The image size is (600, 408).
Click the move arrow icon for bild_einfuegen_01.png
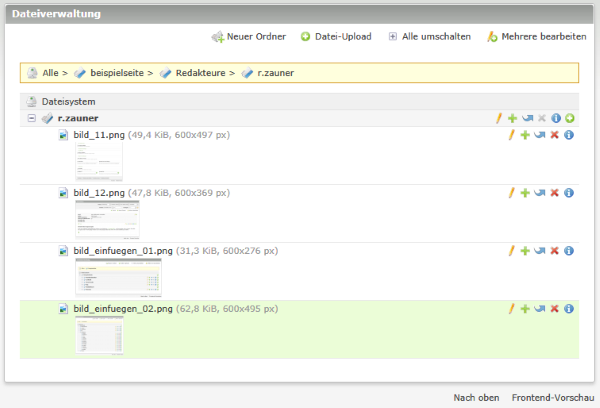[539, 250]
